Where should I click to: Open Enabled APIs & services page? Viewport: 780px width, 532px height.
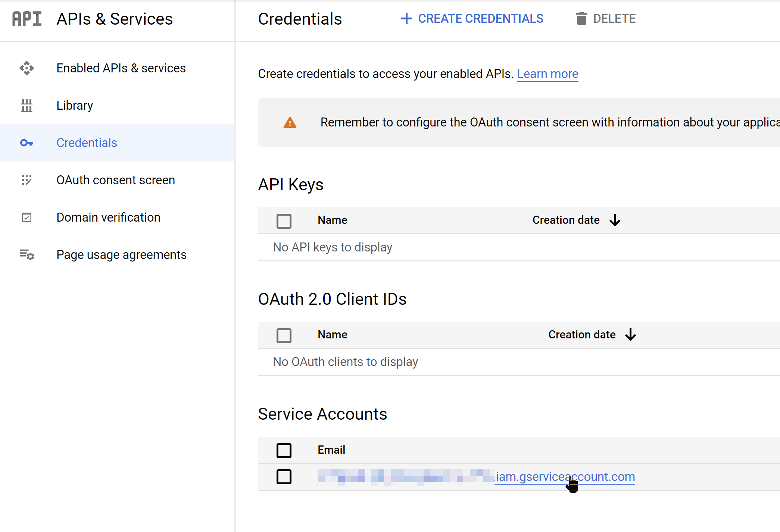[x=118, y=68]
